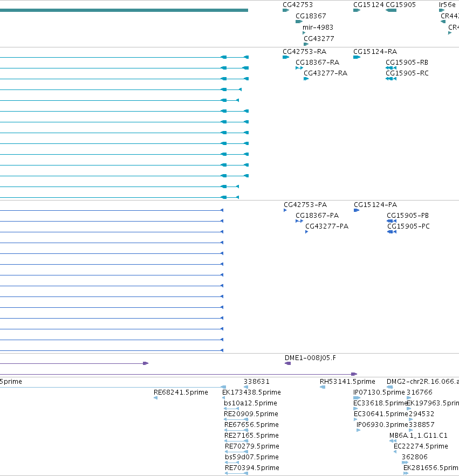Viewport: 459px width, 476px height.
Task: Click the EK173438.5prime EST label
Action: tap(251, 392)
